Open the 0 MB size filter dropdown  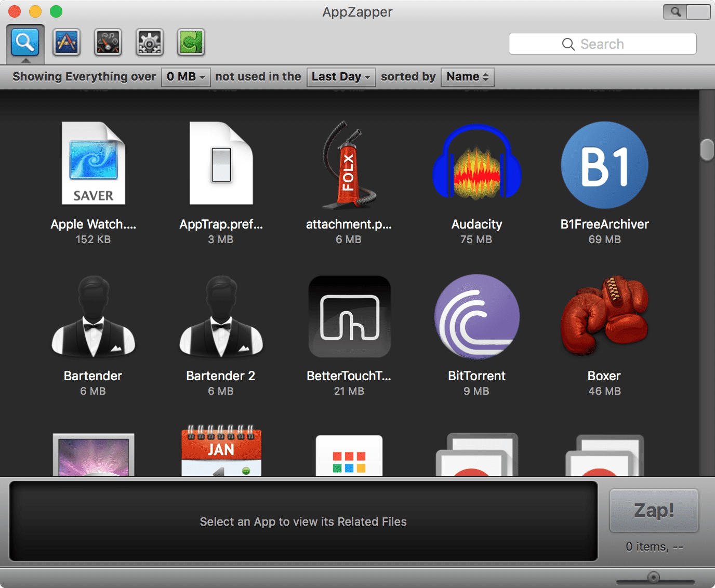coord(186,77)
